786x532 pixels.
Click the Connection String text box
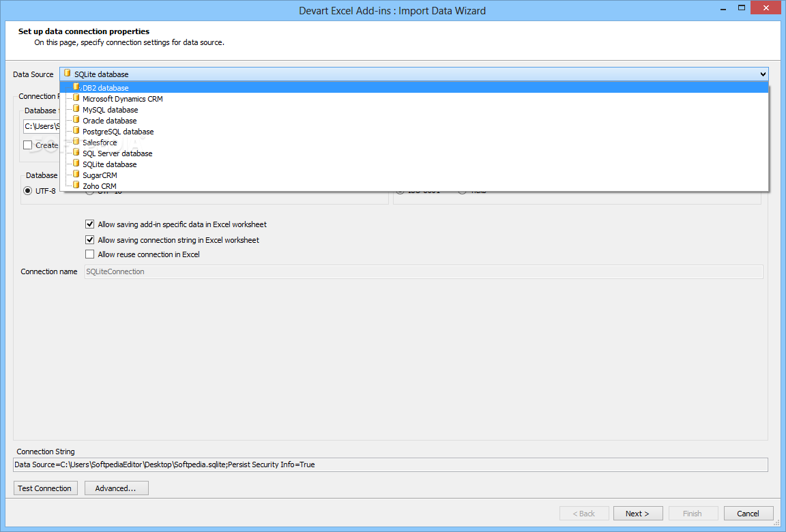[x=390, y=465]
